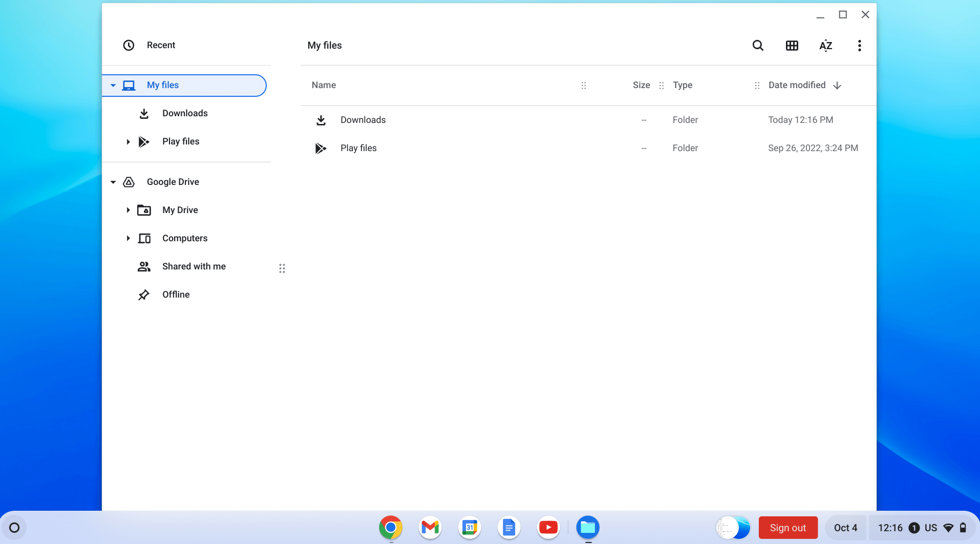Click the US keyboard input indicator
This screenshot has height=544, width=980.
[931, 528]
